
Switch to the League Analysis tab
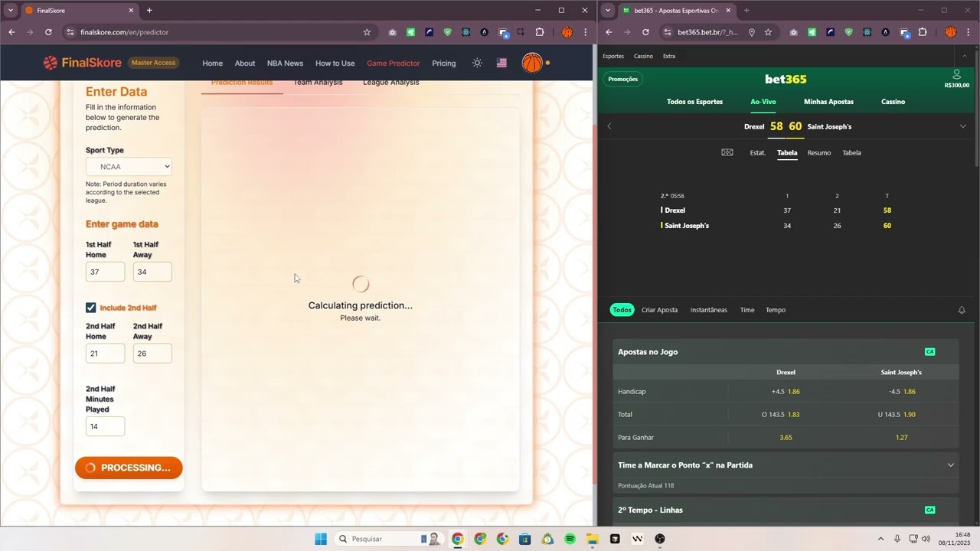pyautogui.click(x=391, y=83)
